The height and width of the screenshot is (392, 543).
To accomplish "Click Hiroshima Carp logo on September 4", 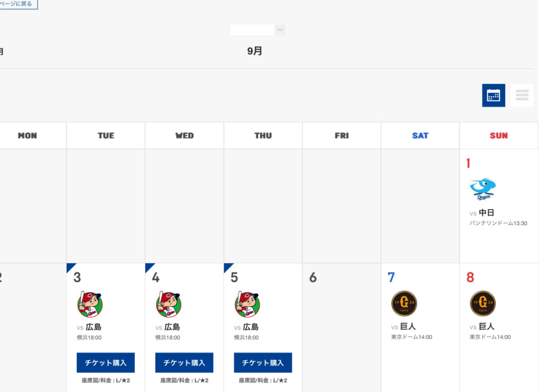I will tap(169, 304).
